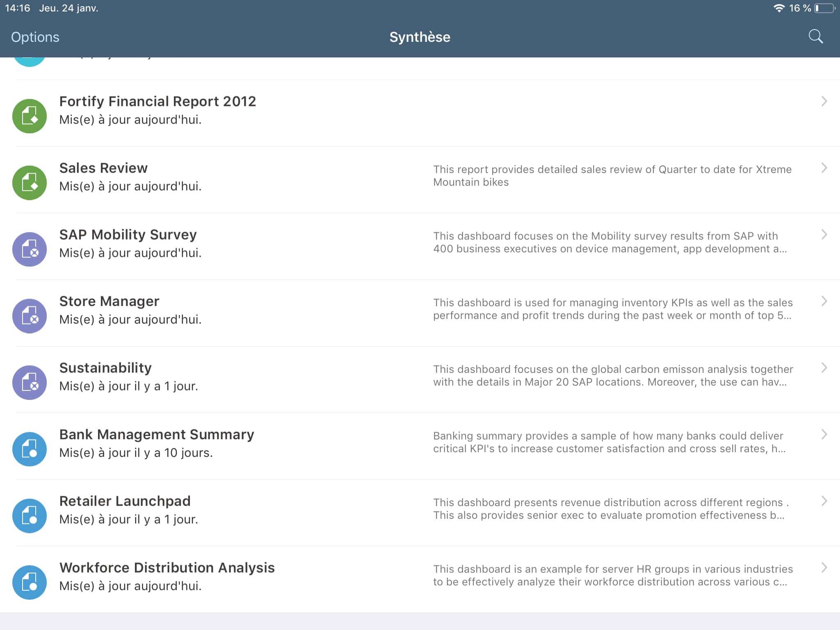Open the Options menu
This screenshot has height=630, width=840.
[35, 37]
